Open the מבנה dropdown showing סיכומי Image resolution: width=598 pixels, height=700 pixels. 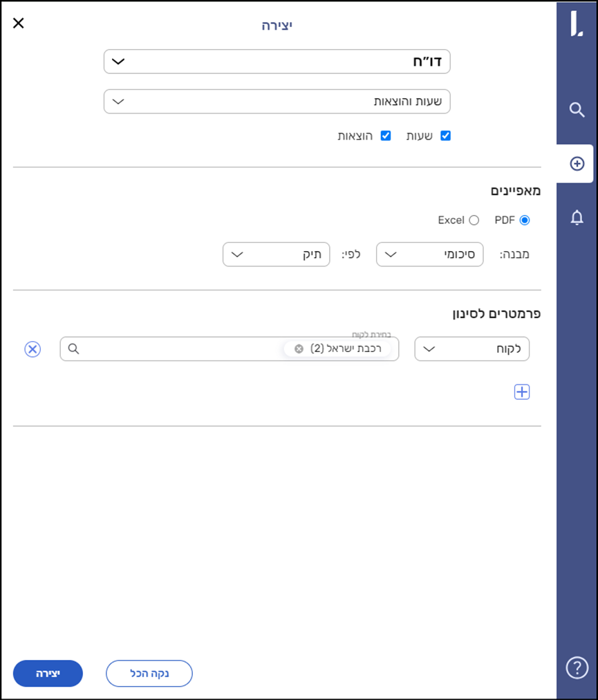429,255
